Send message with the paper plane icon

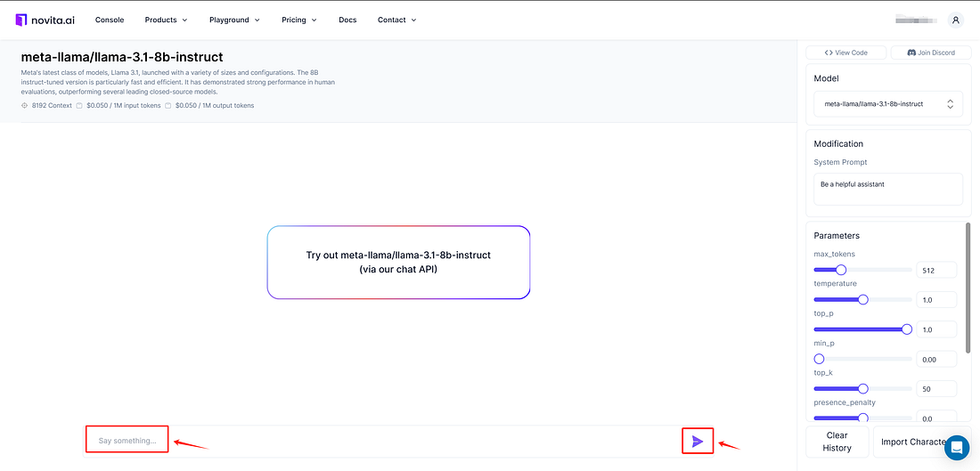[698, 442]
